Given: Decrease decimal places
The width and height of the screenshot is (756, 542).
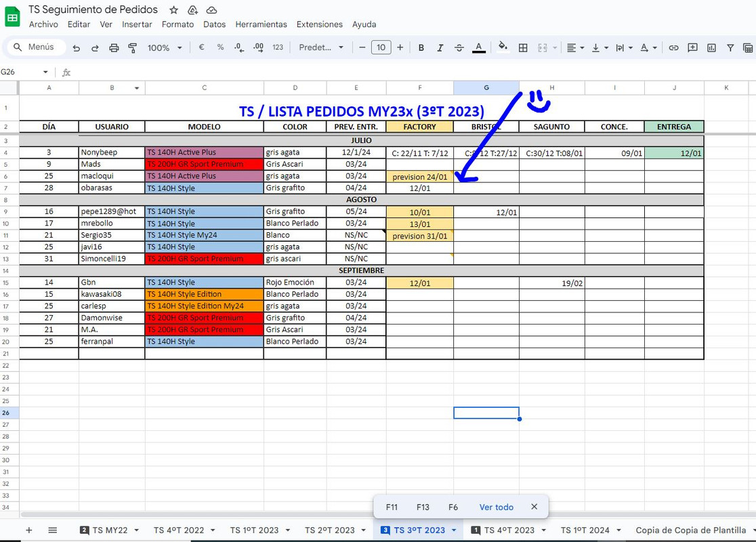Looking at the screenshot, I should click(x=239, y=47).
